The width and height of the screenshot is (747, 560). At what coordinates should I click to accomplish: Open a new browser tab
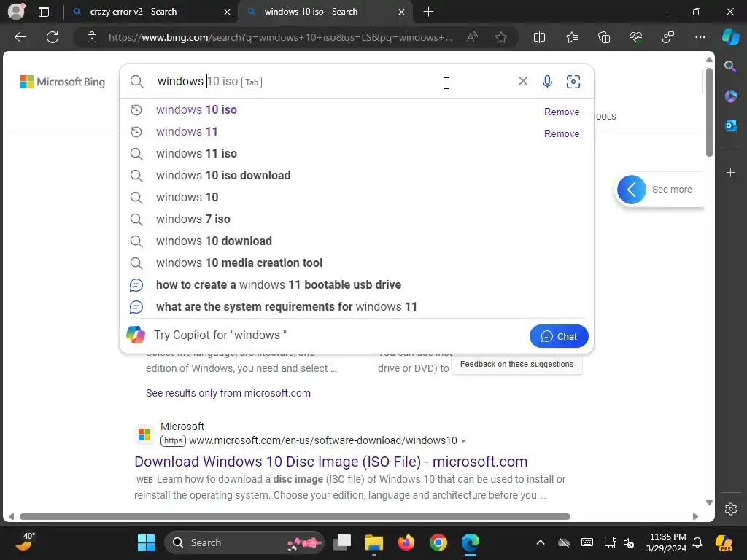click(428, 12)
